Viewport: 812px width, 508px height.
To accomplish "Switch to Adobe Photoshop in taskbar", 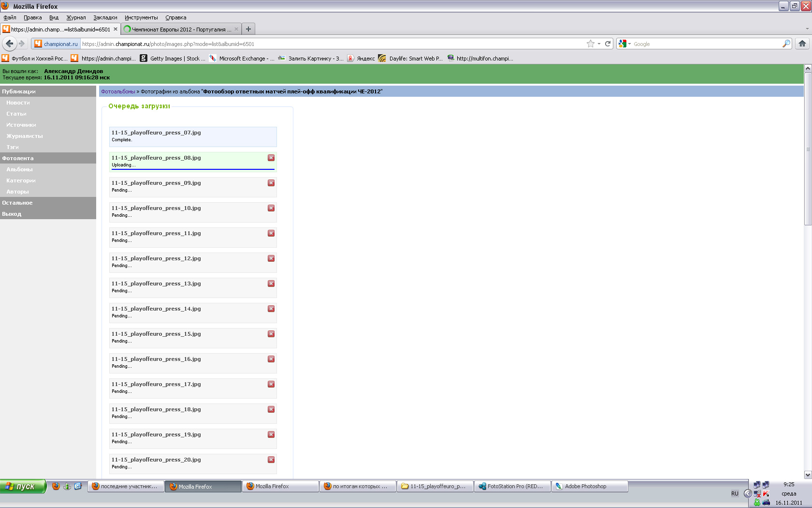I will [x=590, y=486].
